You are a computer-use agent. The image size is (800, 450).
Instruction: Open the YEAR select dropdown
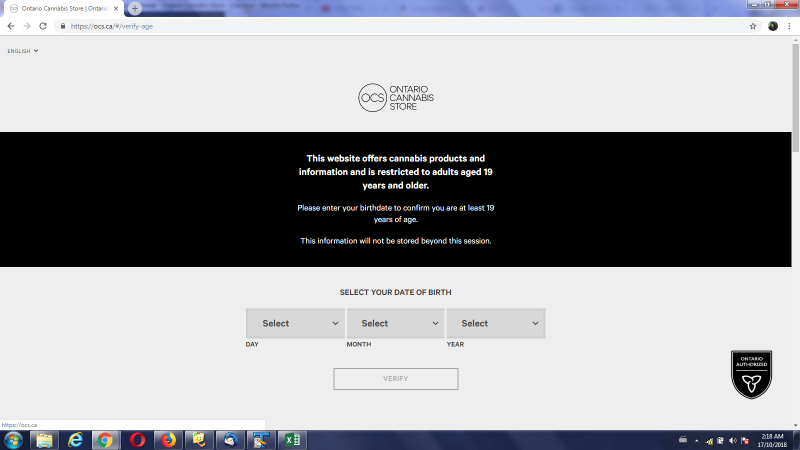click(495, 323)
